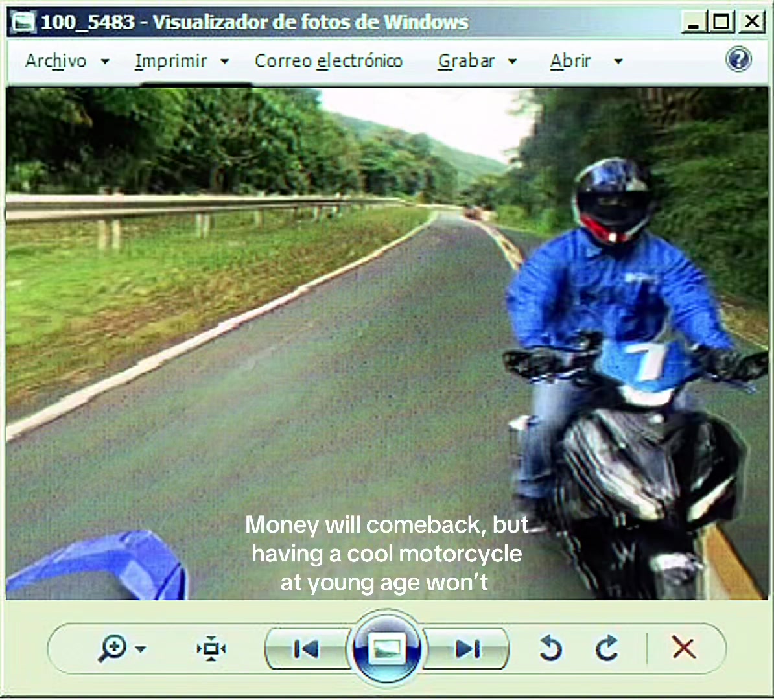The image size is (774, 700).
Task: Click the photo viewer icon in the title bar
Action: pyautogui.click(x=24, y=22)
